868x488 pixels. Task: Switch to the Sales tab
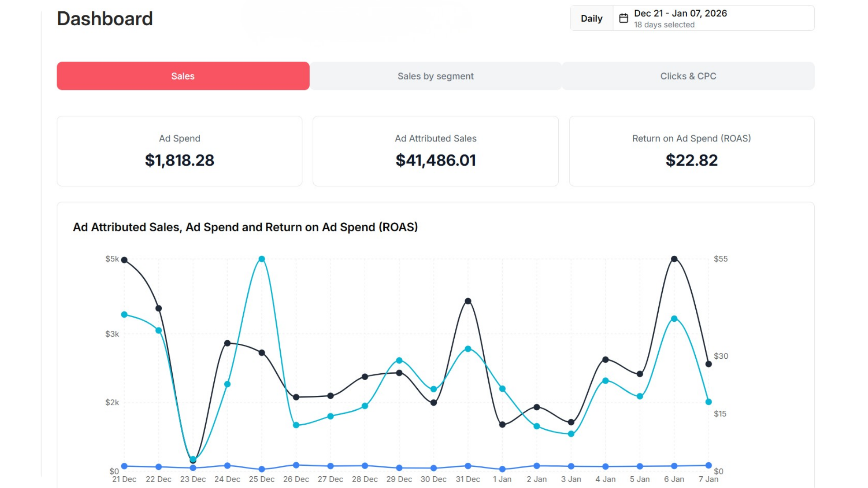pos(183,76)
